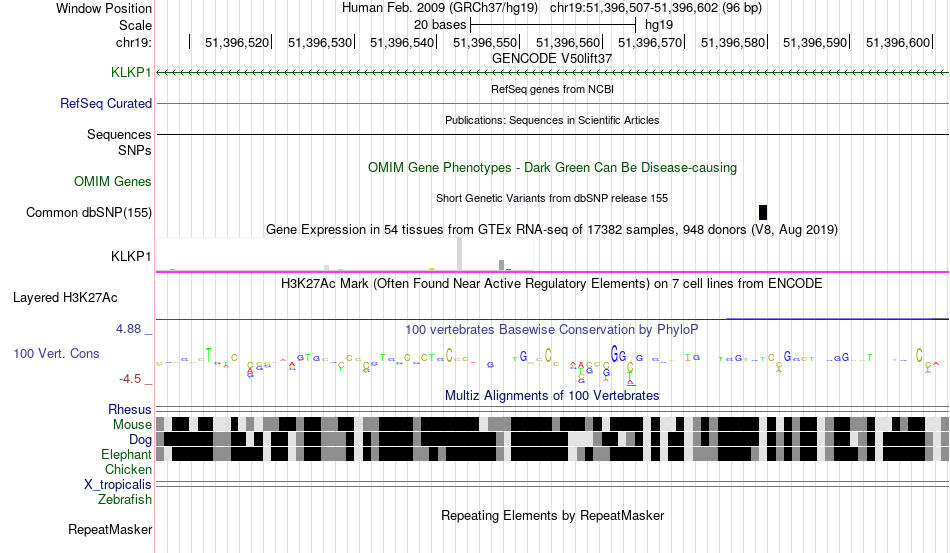This screenshot has height=553, width=950.
Task: Click the black dbSNP variant marker
Action: 763,212
